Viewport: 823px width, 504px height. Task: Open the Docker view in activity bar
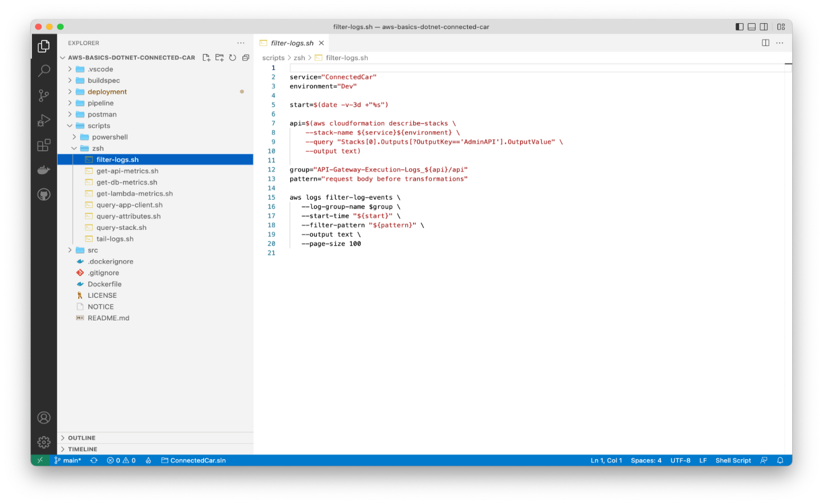[x=44, y=170]
